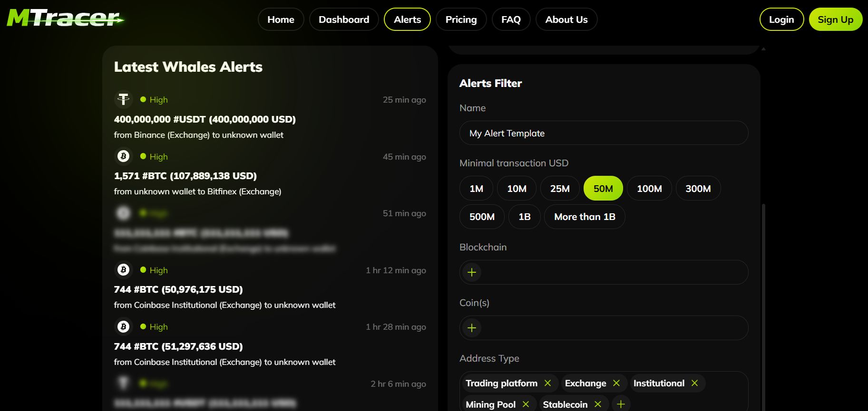Click the 744 #BTC (51,297,636 USD) alert
The width and height of the screenshot is (868, 411).
pyautogui.click(x=178, y=346)
